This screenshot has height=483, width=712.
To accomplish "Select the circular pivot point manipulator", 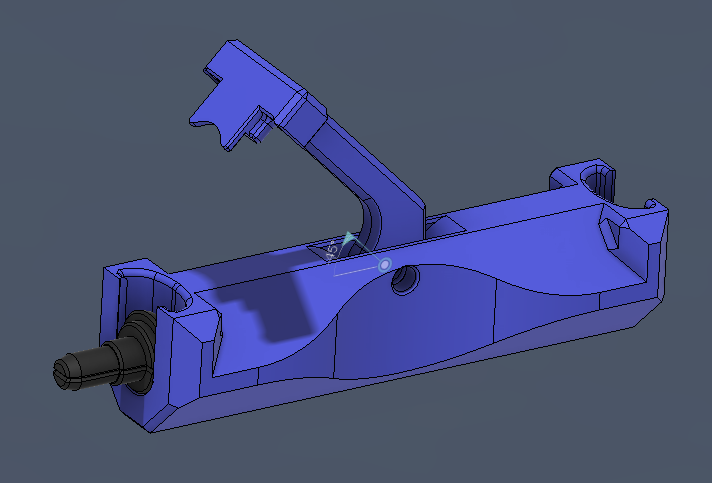I will pos(384,265).
